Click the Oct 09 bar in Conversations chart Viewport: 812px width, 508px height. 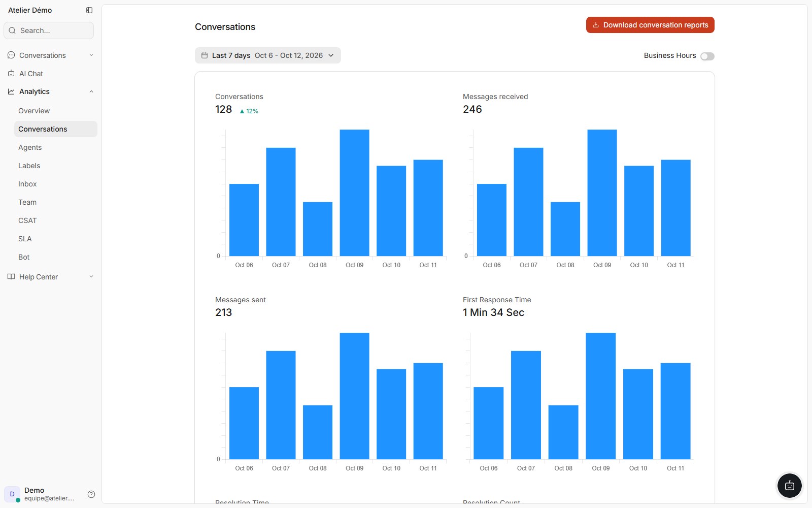point(354,193)
